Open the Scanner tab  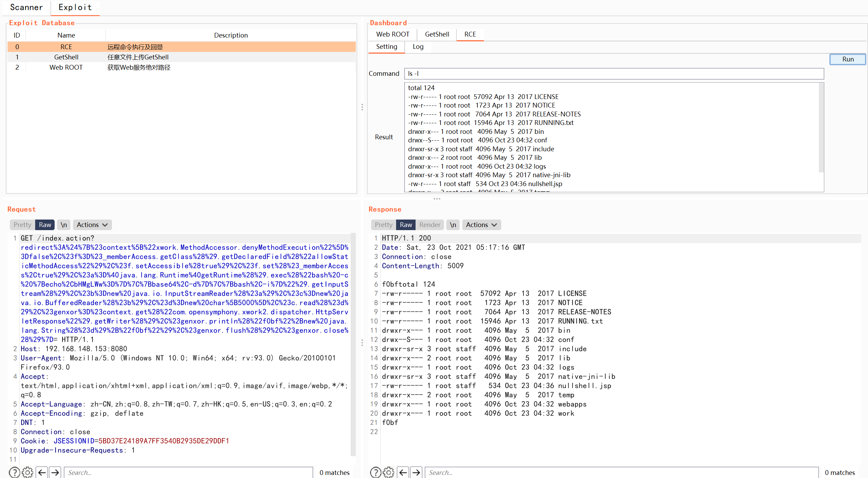(26, 7)
